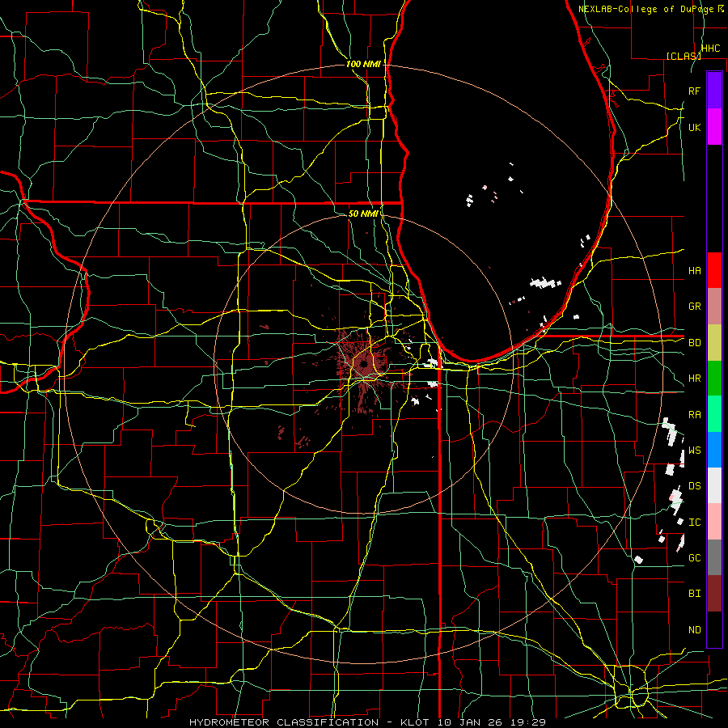Image resolution: width=728 pixels, height=728 pixels.
Task: Click the red HA color swatch
Action: tap(714, 270)
